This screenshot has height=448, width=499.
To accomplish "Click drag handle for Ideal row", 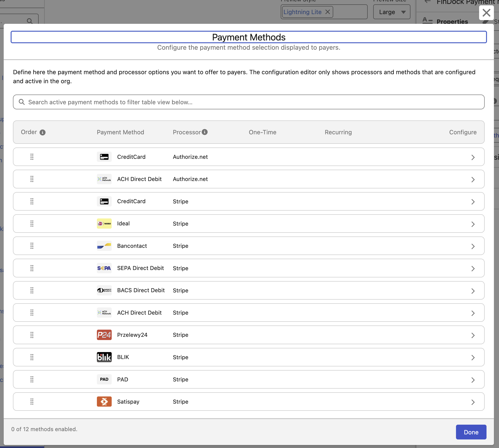I will coord(32,224).
